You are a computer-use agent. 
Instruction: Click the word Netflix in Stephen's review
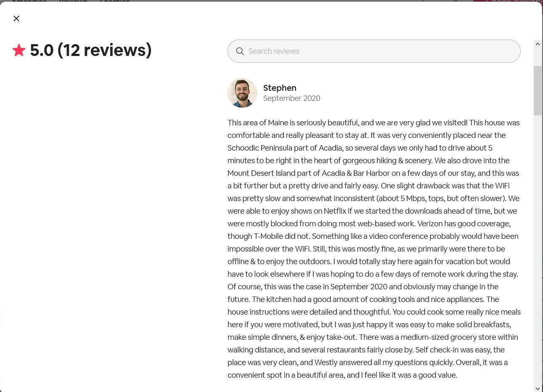334,211
